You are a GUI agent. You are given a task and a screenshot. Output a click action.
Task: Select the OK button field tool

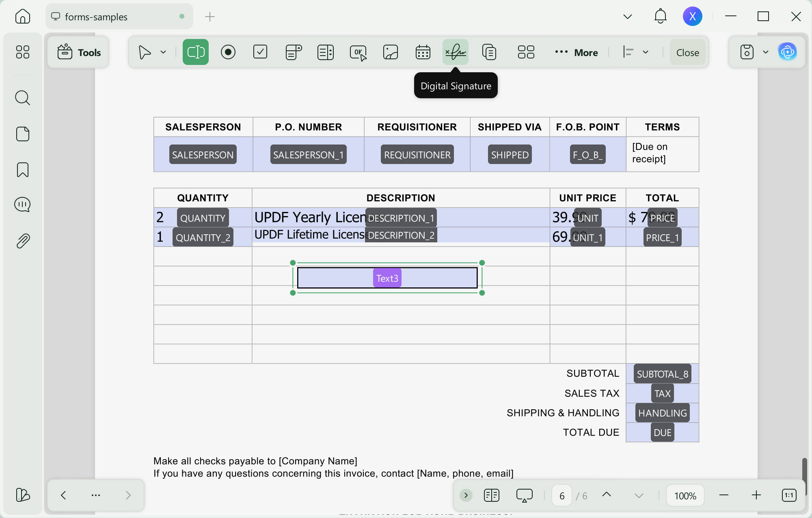pos(358,52)
